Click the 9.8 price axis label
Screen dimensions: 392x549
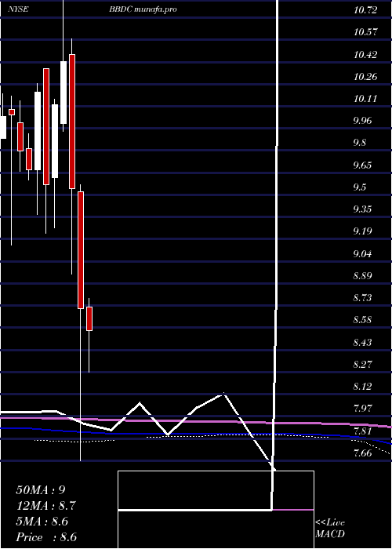361,143
